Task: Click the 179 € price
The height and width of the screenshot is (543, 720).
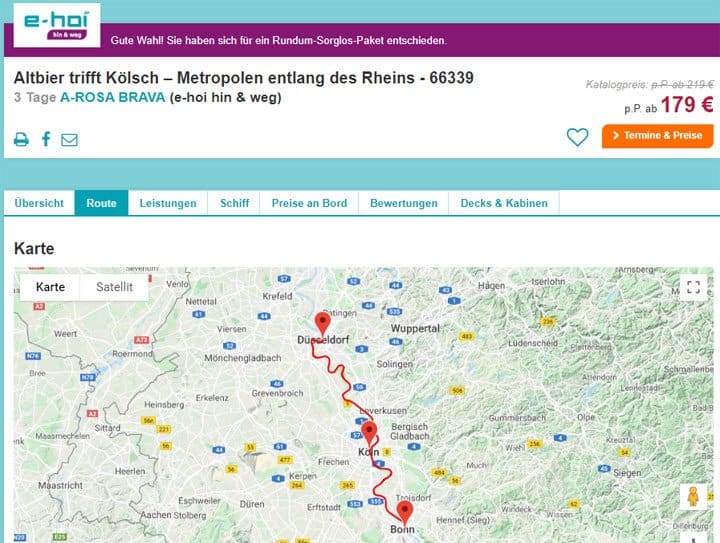Action: pyautogui.click(x=687, y=105)
